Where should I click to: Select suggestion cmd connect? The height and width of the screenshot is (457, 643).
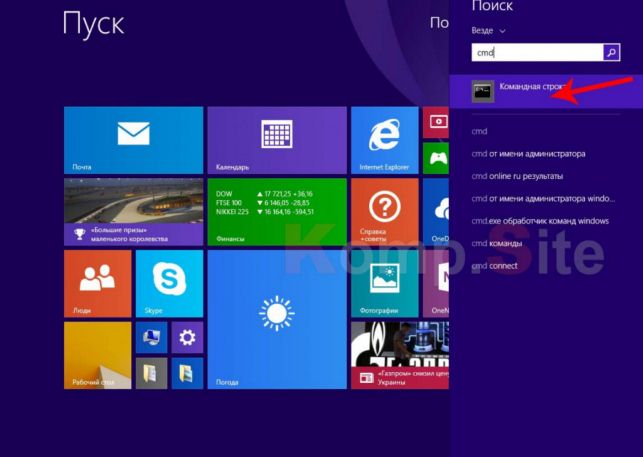click(x=494, y=265)
